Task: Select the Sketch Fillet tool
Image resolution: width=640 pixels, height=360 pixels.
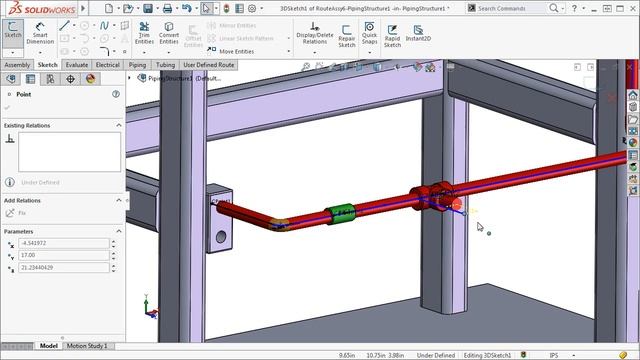Action: pyautogui.click(x=104, y=51)
